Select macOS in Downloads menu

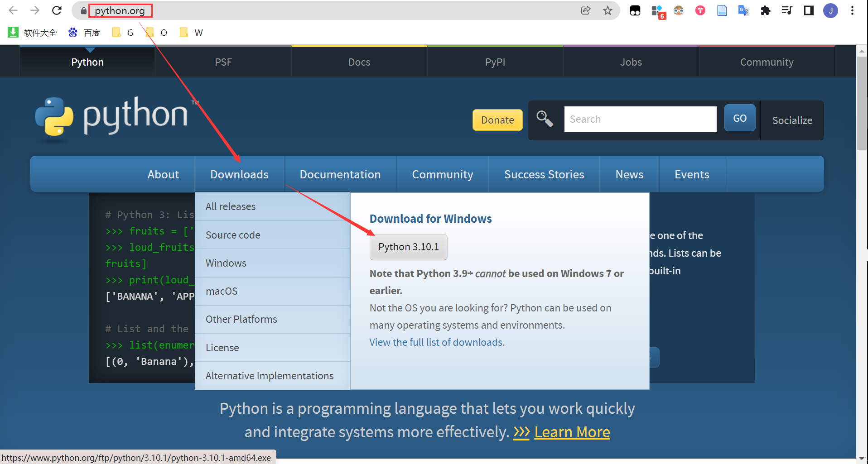(272, 291)
